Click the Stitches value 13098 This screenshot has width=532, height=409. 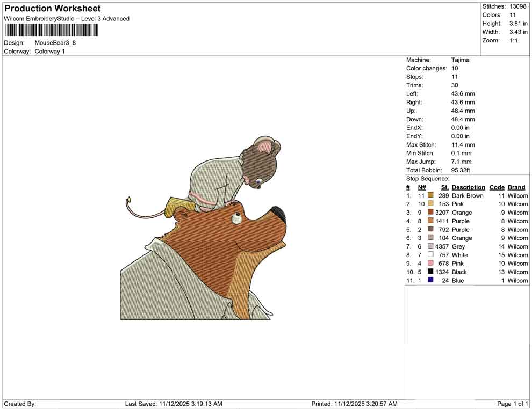518,6
